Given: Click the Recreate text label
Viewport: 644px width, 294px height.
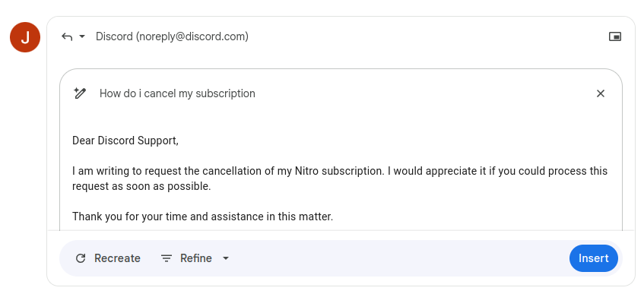Looking at the screenshot, I should tap(117, 258).
